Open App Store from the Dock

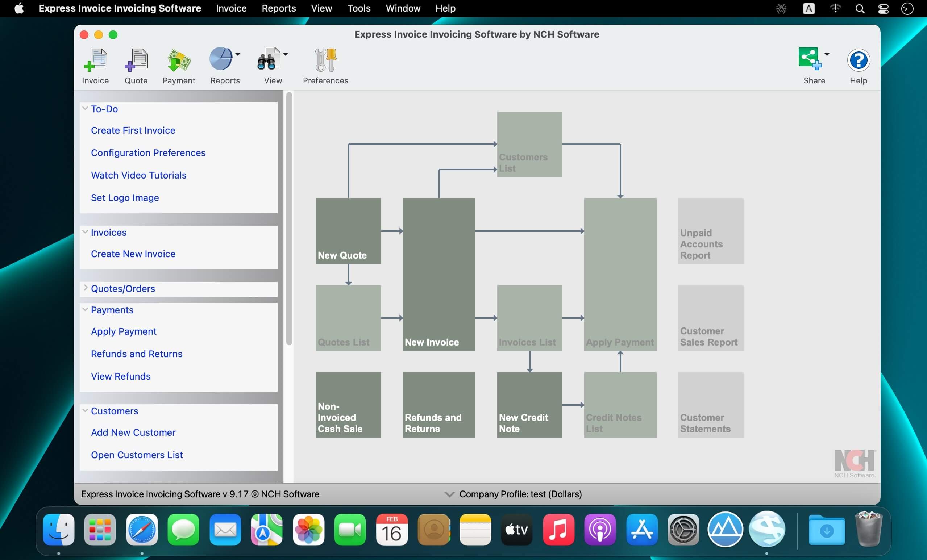(x=642, y=530)
